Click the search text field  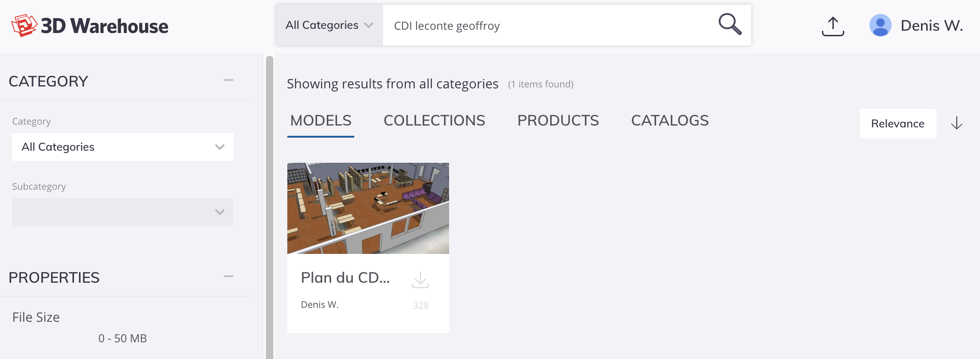click(549, 26)
